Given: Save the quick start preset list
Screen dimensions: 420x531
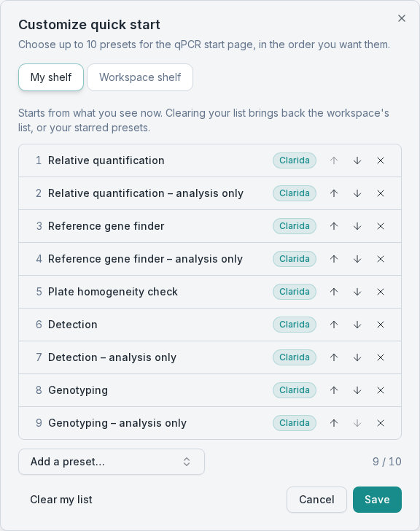Looking at the screenshot, I should (x=377, y=500).
